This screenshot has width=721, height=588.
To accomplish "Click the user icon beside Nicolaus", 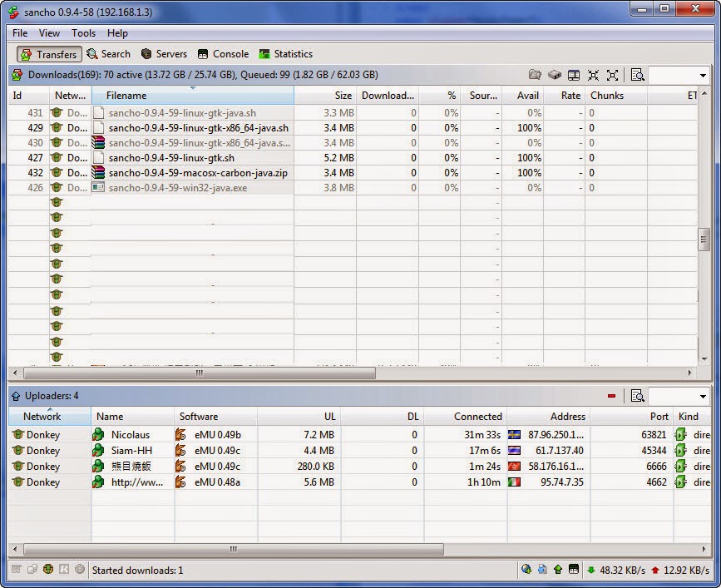I will click(x=98, y=434).
